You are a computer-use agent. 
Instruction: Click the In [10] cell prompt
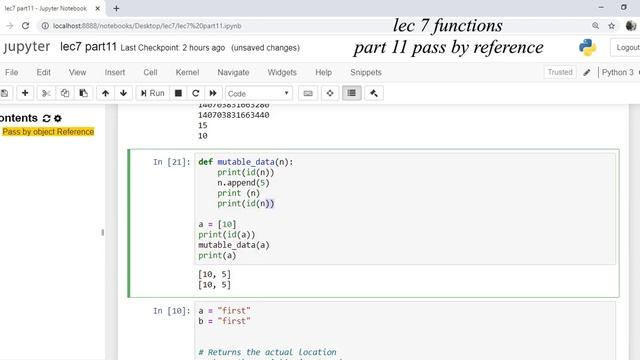click(171, 311)
